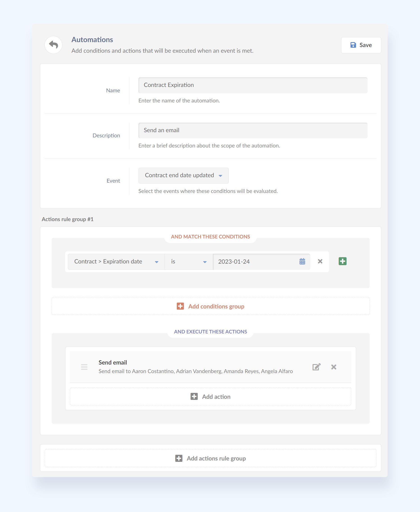Image resolution: width=420 pixels, height=512 pixels.
Task: Click Add action
Action: (x=216, y=396)
